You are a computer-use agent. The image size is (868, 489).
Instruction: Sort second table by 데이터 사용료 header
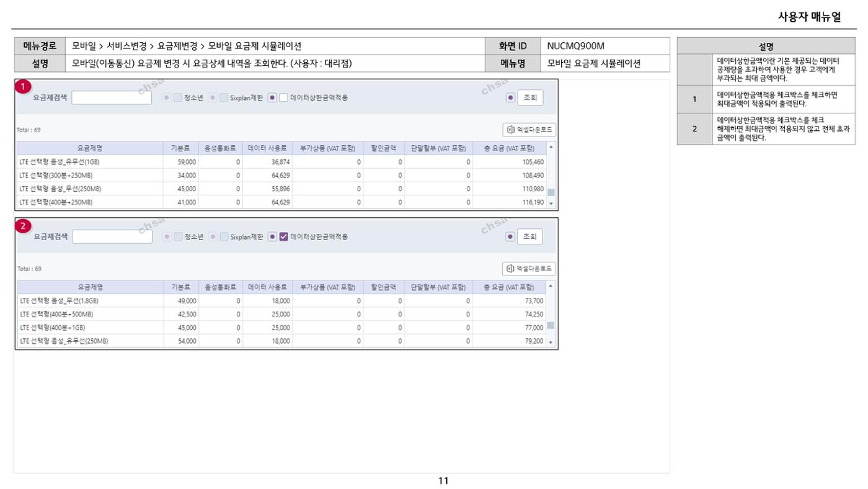[267, 287]
